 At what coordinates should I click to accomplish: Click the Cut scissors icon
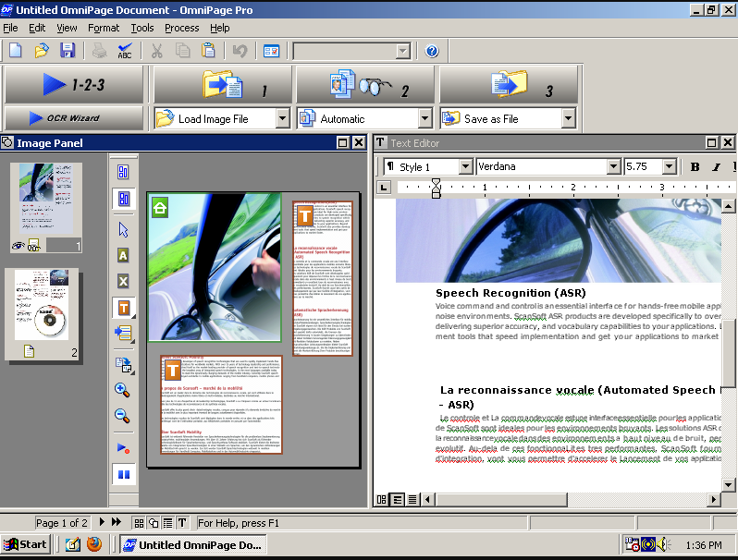(156, 50)
